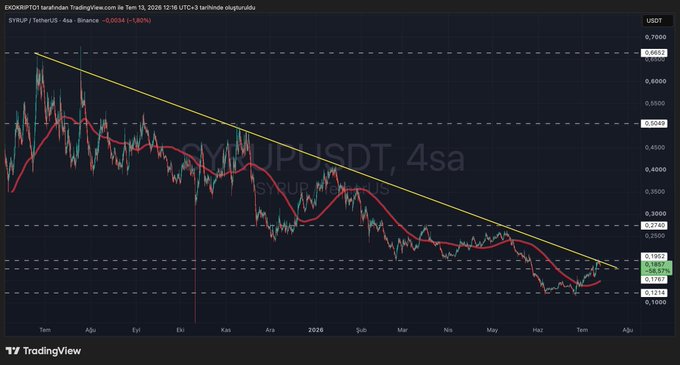This screenshot has width=680, height=365.
Task: Click the green 0,1857 current price label
Action: point(657,267)
